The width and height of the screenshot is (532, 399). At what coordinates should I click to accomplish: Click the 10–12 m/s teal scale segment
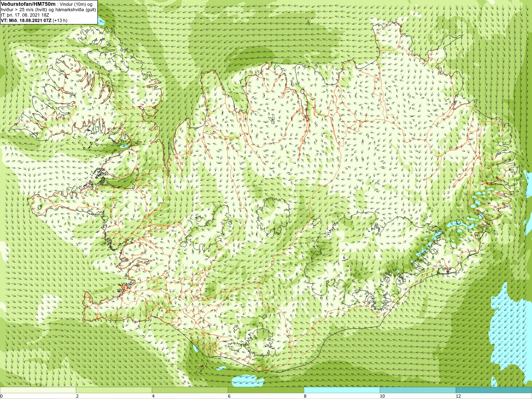pyautogui.click(x=418, y=390)
